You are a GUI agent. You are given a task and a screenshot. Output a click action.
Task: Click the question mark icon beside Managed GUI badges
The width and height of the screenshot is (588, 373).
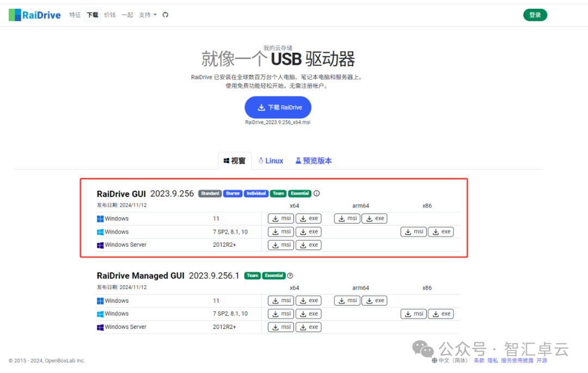click(x=290, y=276)
